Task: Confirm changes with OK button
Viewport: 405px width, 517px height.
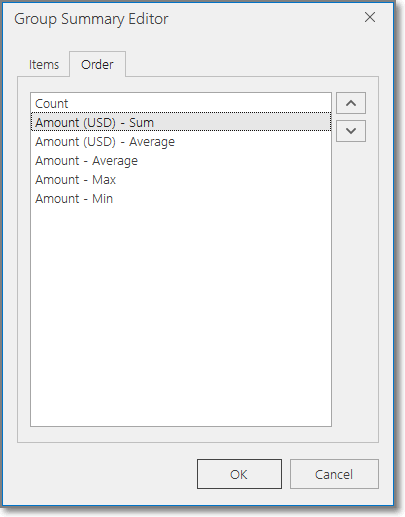Action: click(x=239, y=474)
